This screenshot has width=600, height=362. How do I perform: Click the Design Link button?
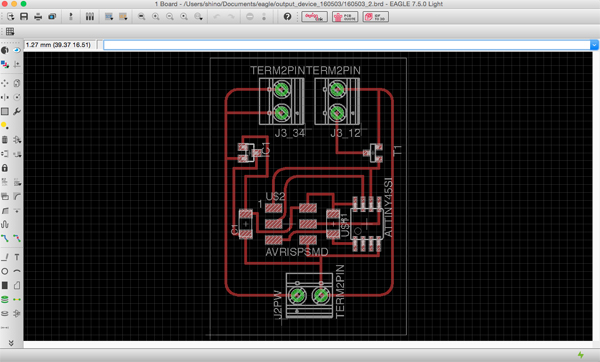click(314, 17)
